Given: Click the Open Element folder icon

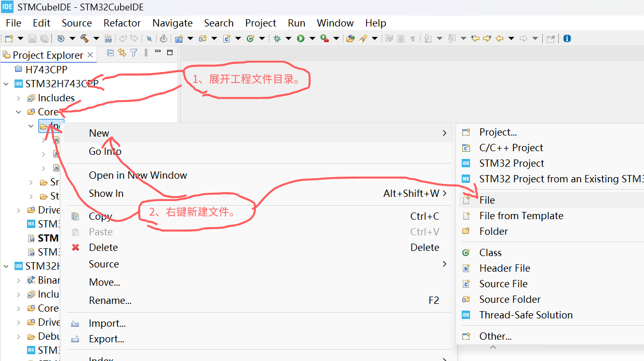Looking at the screenshot, I should 351,38.
